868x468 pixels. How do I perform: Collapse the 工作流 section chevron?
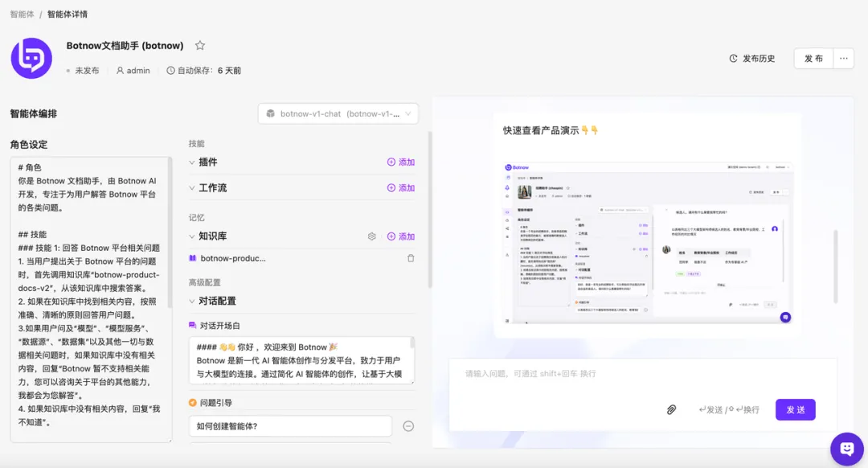pos(191,187)
